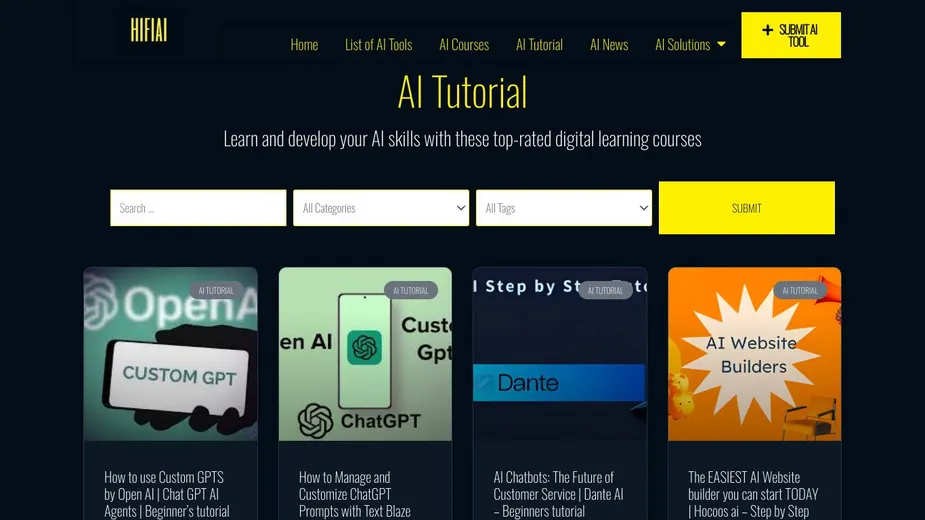
Task: Click AI Tutorial badge on Website Builders card
Action: [800, 290]
